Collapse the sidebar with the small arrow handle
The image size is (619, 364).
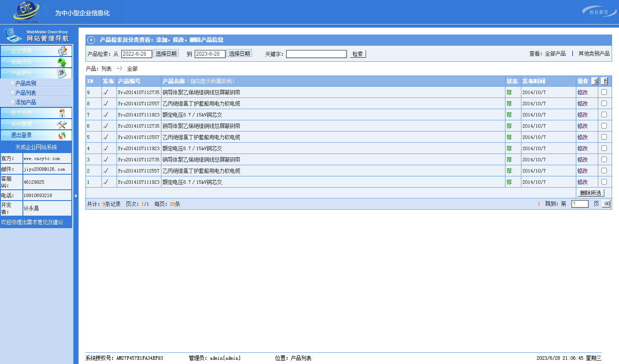point(76,196)
